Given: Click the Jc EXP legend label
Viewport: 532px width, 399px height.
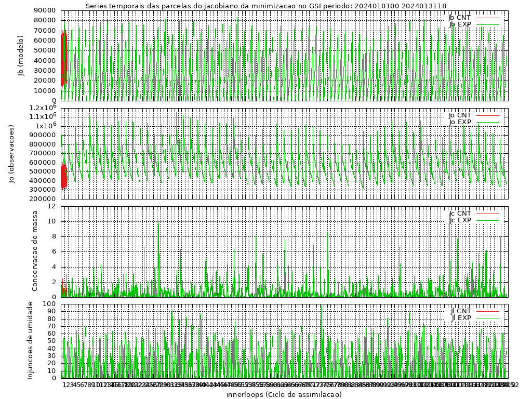Looking at the screenshot, I should [x=460, y=220].
